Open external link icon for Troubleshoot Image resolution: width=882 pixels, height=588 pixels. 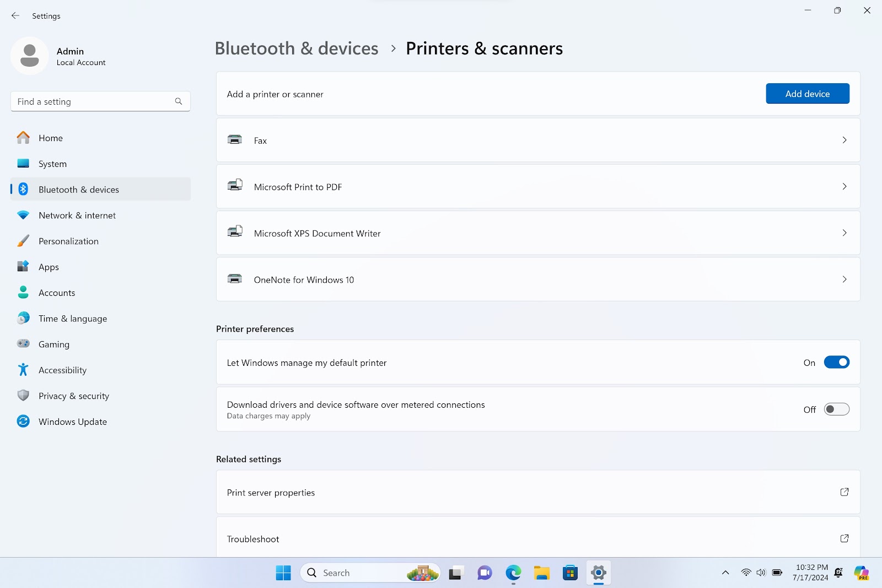point(844,538)
